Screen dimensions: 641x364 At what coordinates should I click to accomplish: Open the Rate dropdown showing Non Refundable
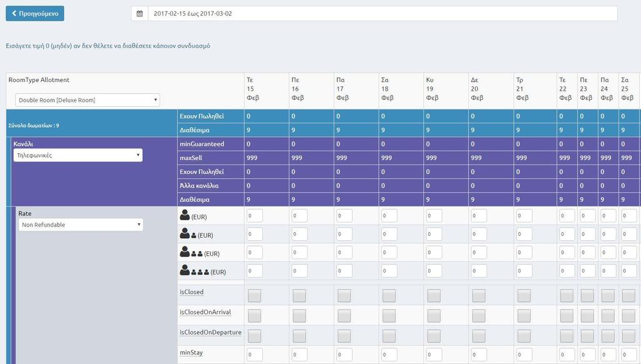(81, 225)
